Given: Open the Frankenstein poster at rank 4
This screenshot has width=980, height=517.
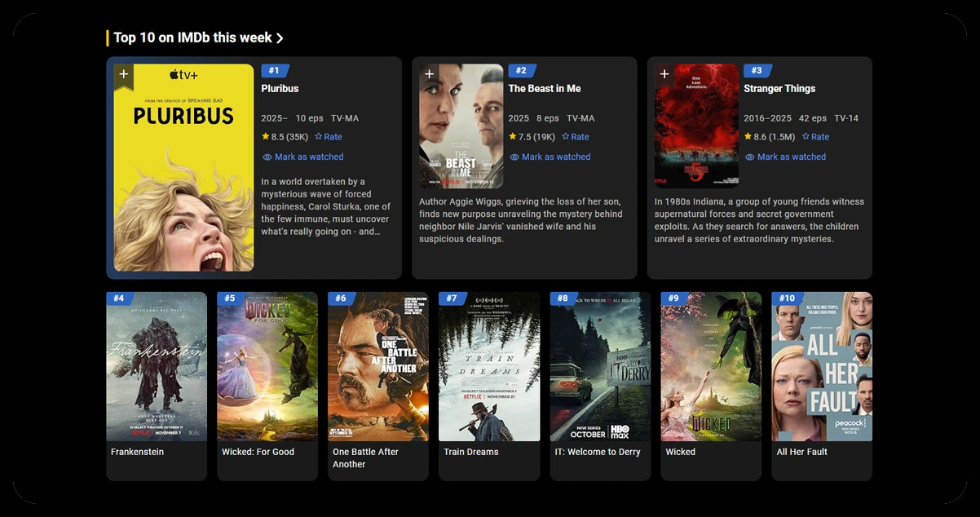Looking at the screenshot, I should (157, 366).
